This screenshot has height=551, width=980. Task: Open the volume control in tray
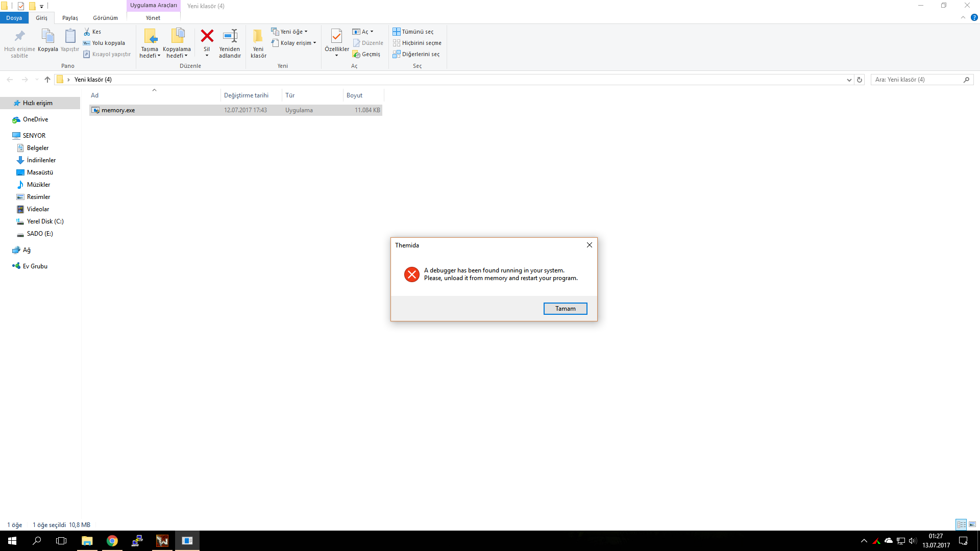(x=913, y=541)
